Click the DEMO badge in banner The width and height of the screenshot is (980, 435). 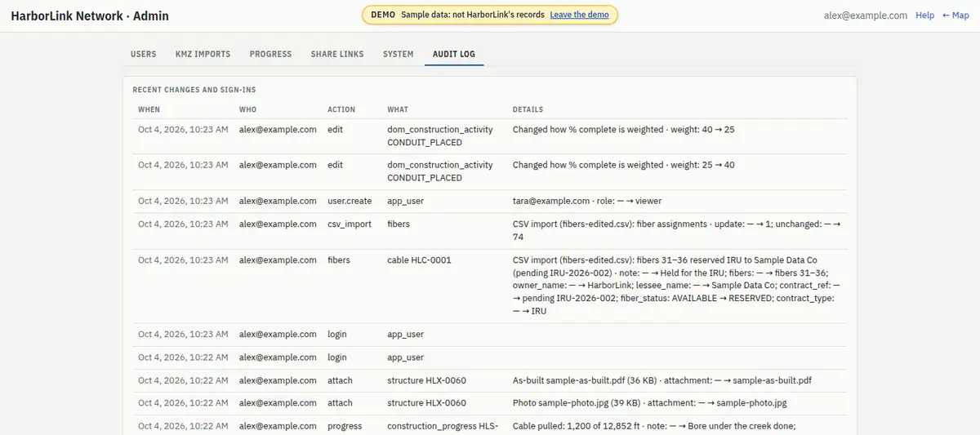click(383, 16)
